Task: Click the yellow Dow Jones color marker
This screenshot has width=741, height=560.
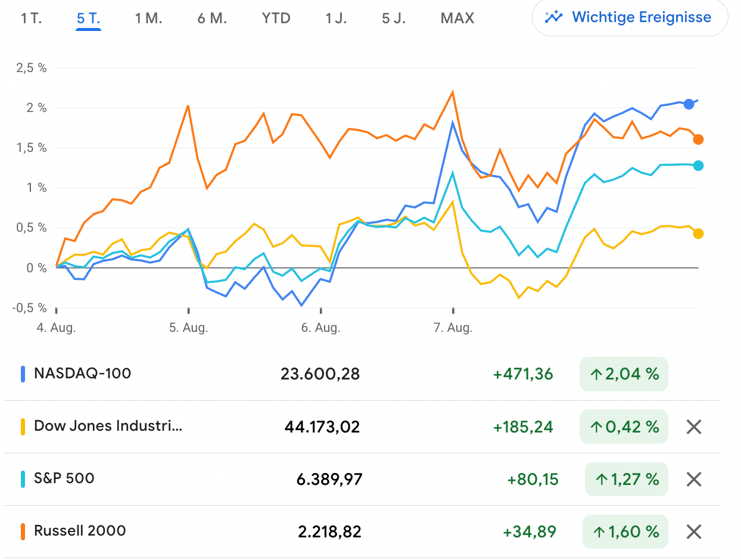Action: pos(23,427)
